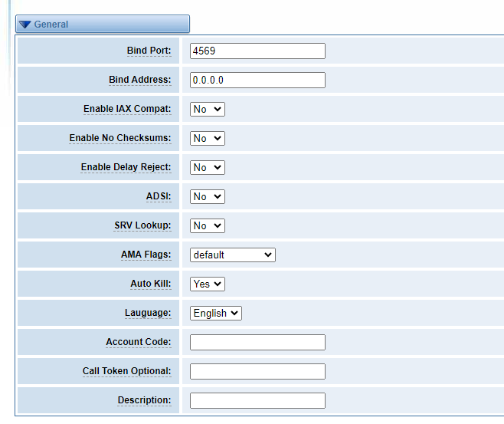This screenshot has height=424, width=504.
Task: Open the Enable No Checksums dropdown
Action: [208, 138]
